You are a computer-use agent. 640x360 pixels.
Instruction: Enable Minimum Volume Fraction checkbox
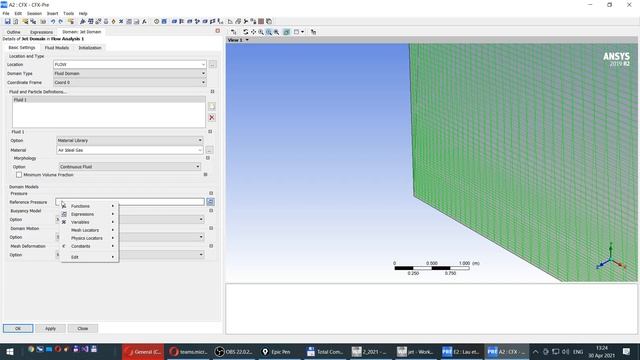coord(19,175)
